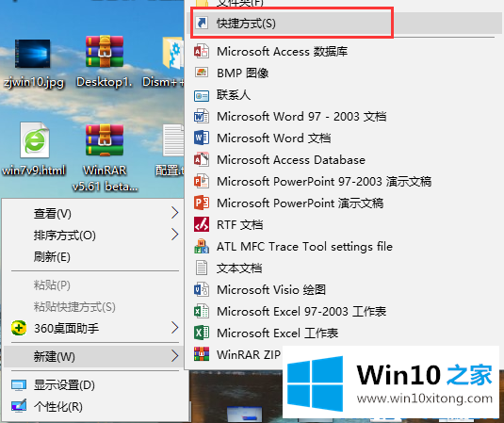Create a Microsoft PowerPoint 演示文稿
504x423 pixels.
click(x=301, y=203)
